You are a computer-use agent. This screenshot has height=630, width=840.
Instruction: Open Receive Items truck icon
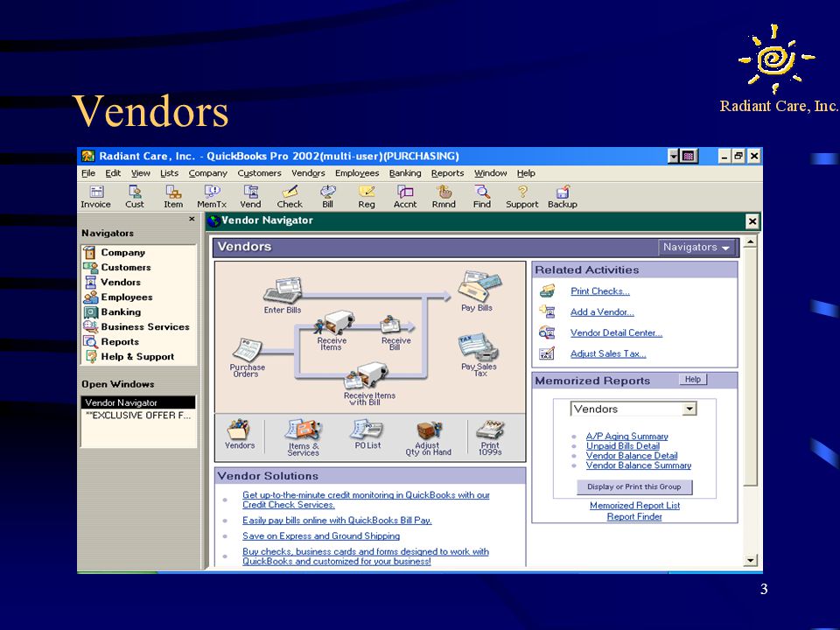[x=332, y=331]
